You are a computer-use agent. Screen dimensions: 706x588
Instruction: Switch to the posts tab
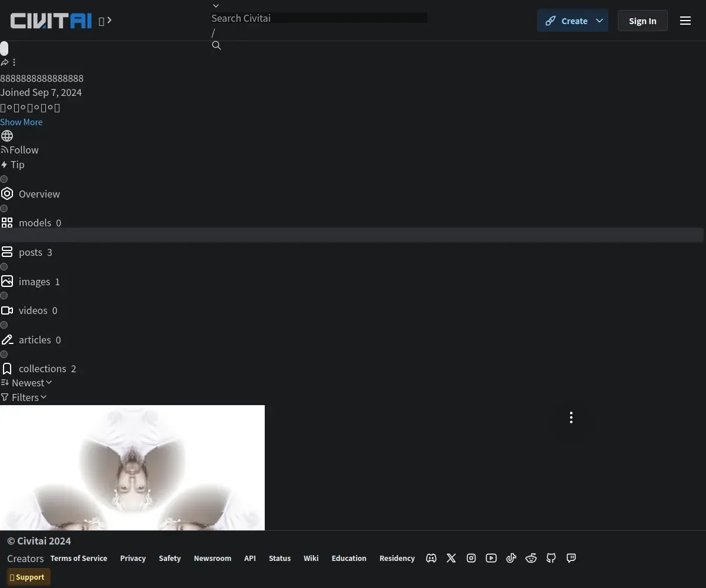pyautogui.click(x=26, y=252)
